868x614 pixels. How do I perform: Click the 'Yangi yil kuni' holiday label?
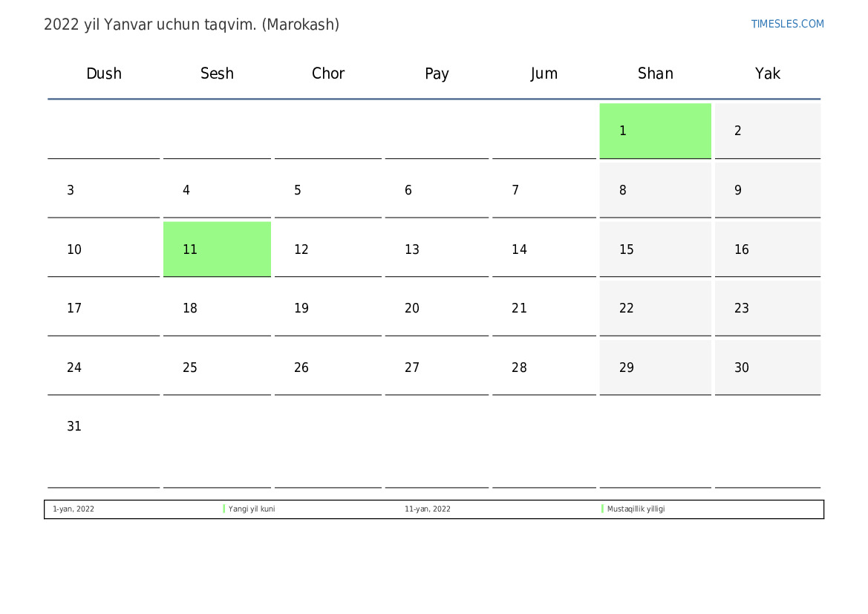pyautogui.click(x=251, y=509)
